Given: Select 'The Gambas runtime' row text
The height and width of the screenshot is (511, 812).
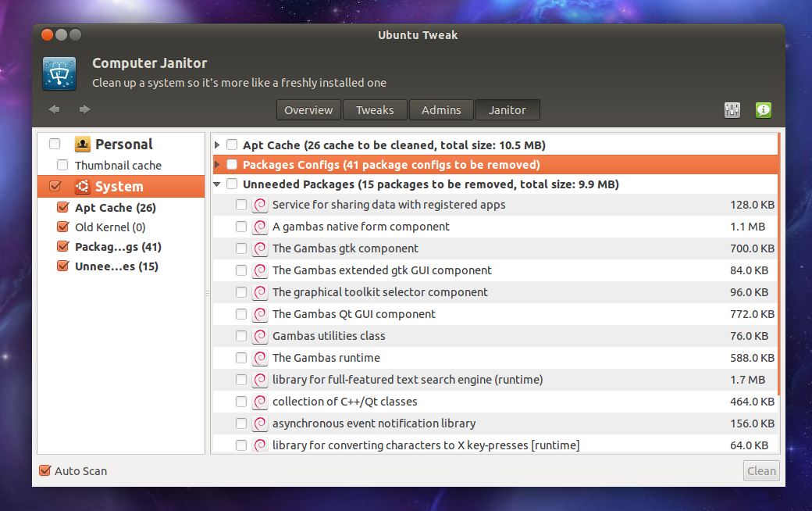Looking at the screenshot, I should coord(326,358).
